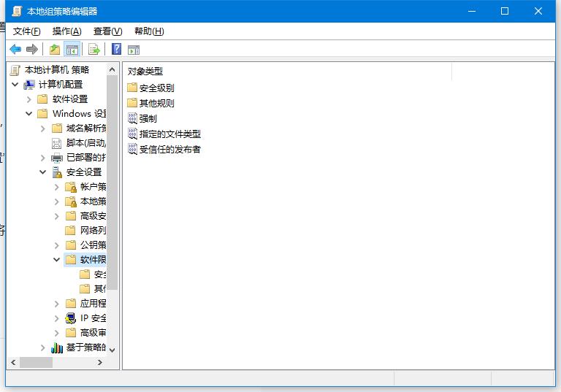Select the 强制 list entry
Image resolution: width=561 pixels, height=392 pixels.
coord(148,118)
